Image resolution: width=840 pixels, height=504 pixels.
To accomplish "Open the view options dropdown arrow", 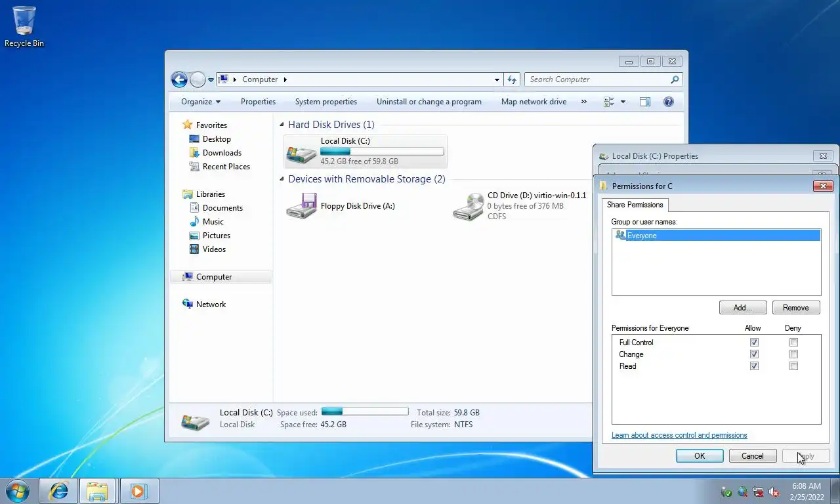I will tap(623, 102).
